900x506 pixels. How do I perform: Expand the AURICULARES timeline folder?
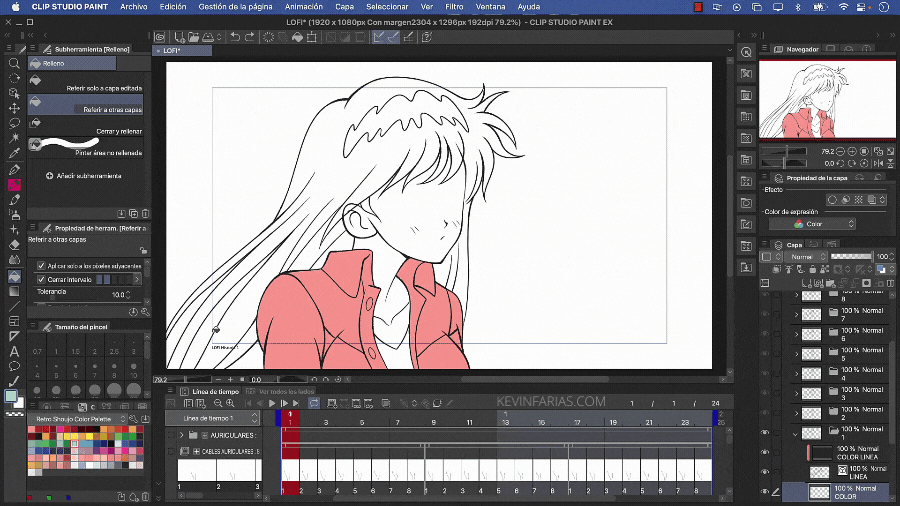(x=181, y=435)
